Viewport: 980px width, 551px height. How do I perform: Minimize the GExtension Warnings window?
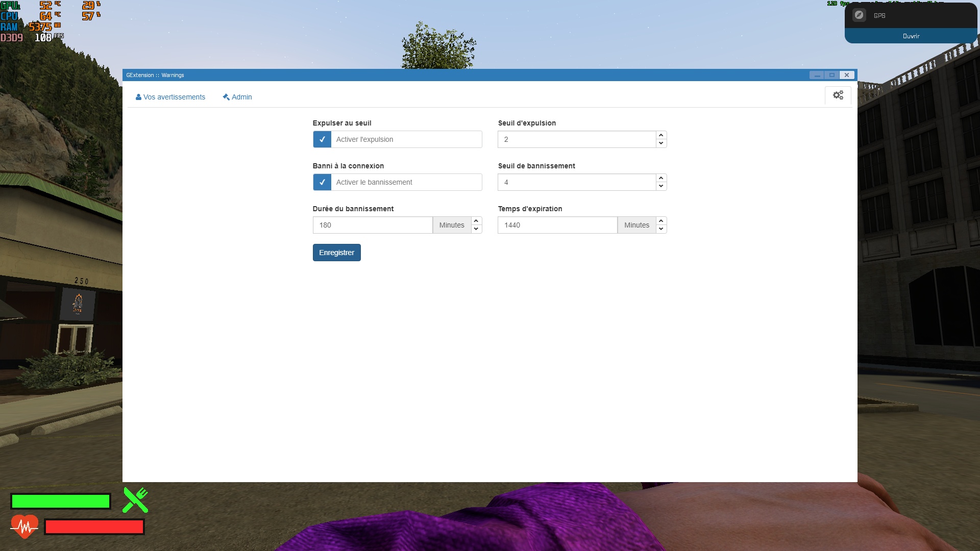point(817,75)
